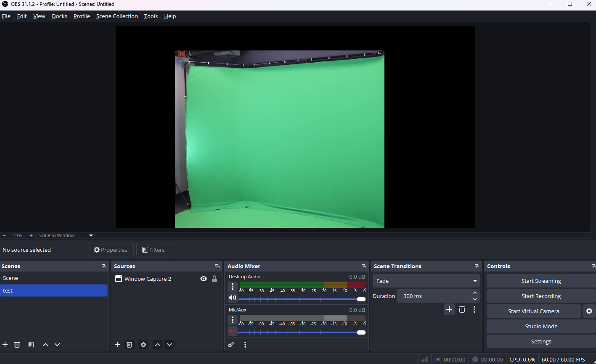
Task: Open source properties gear in Sources toolbar
Action: pos(143,345)
